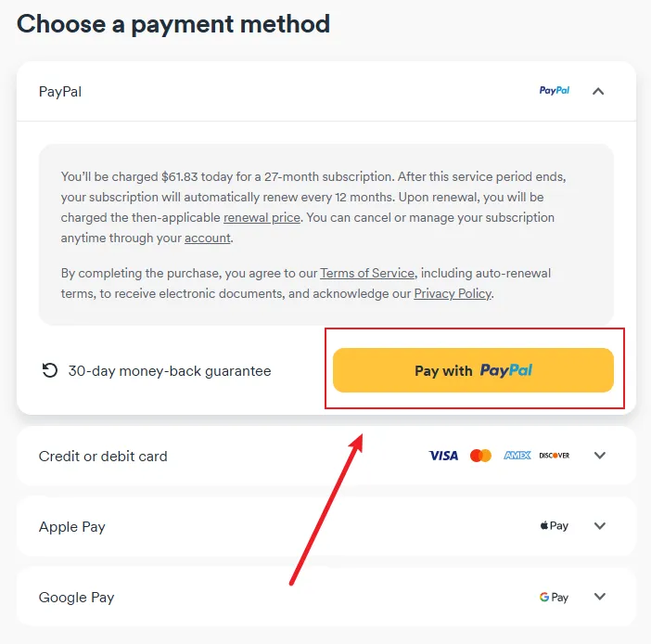Click the American Express icon
Image resolution: width=651 pixels, height=644 pixels.
click(517, 456)
